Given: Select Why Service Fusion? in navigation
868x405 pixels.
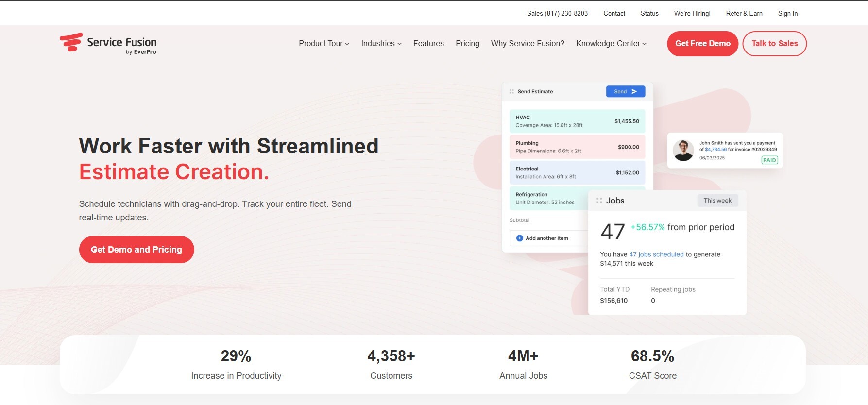Looking at the screenshot, I should (x=528, y=43).
